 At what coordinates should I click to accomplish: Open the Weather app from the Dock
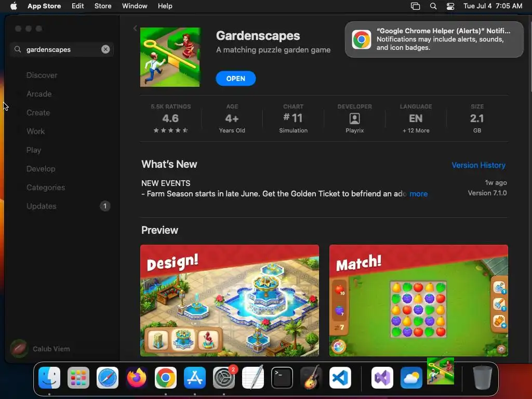pyautogui.click(x=411, y=378)
